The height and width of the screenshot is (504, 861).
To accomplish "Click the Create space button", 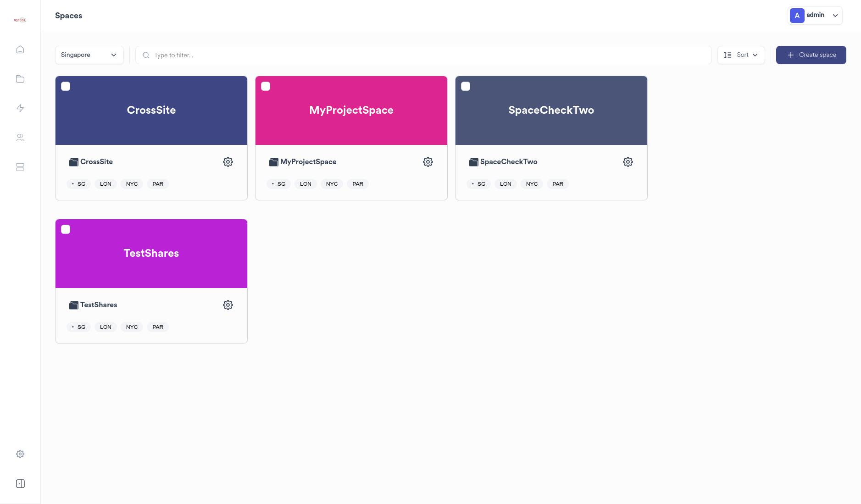I will [811, 55].
